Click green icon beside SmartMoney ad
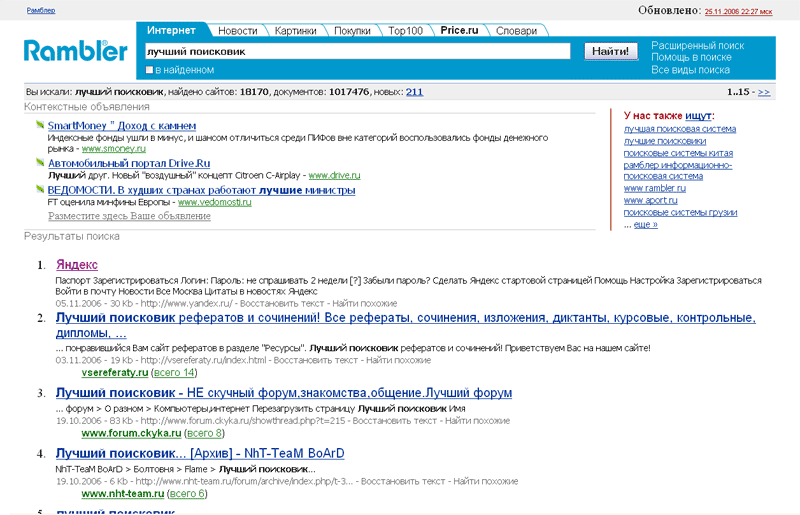Image resolution: width=800 pixels, height=515 pixels. click(x=40, y=126)
